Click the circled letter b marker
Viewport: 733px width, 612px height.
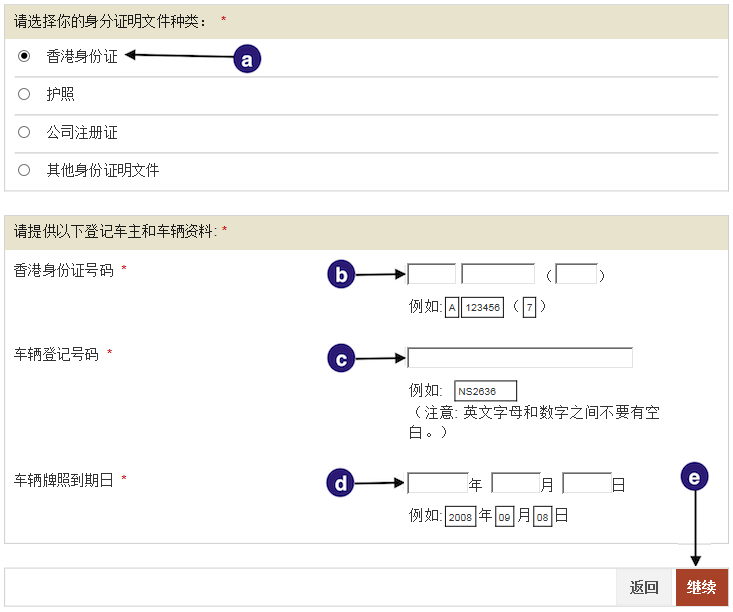coord(342,275)
